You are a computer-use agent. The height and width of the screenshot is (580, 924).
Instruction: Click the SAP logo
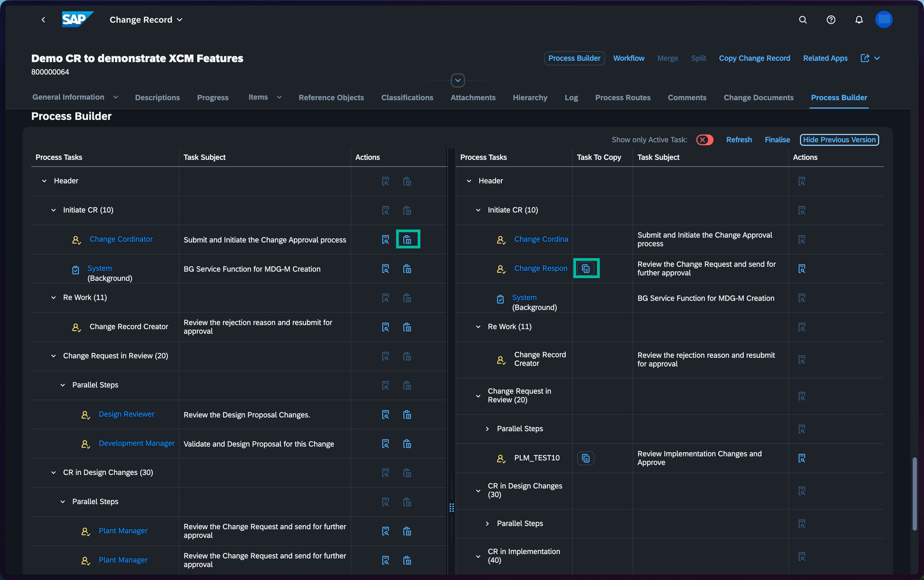click(x=78, y=19)
